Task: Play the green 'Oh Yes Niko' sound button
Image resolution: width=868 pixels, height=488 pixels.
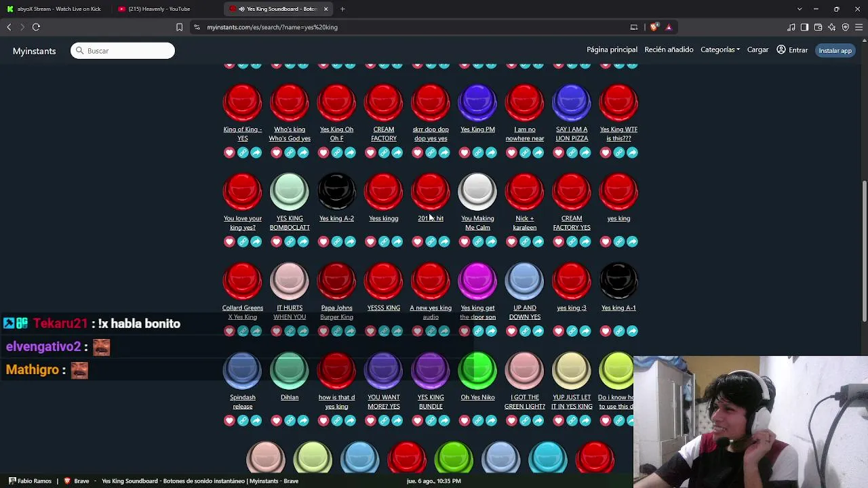Action: tap(477, 371)
